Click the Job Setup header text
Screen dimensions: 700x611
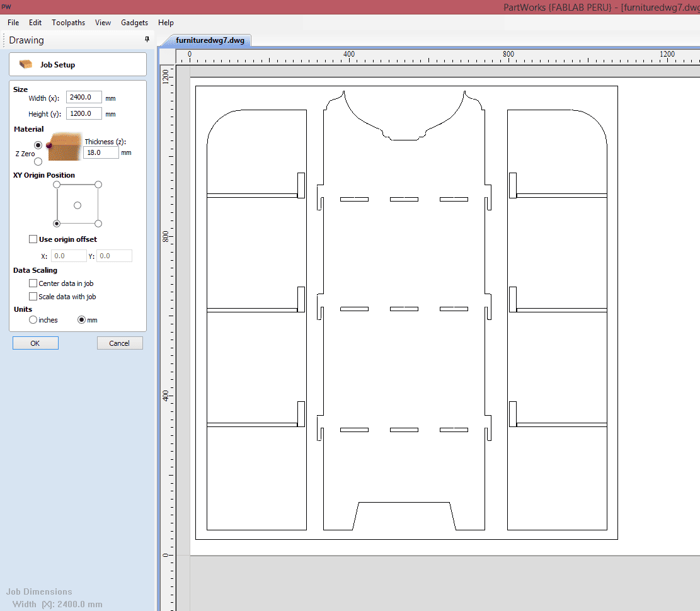[57, 65]
